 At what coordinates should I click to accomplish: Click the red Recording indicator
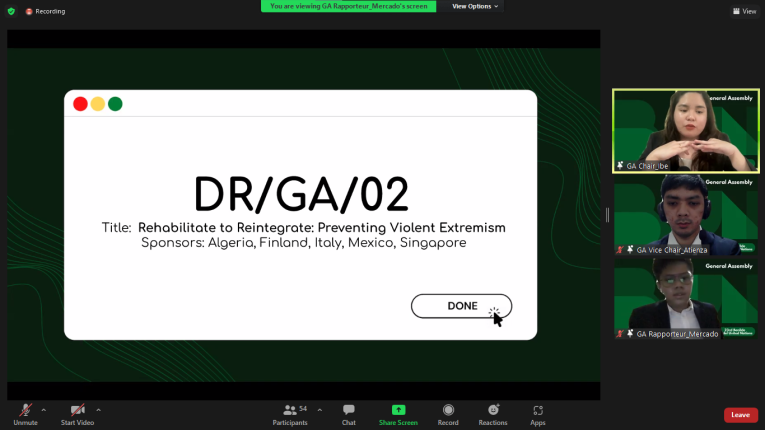[x=45, y=11]
